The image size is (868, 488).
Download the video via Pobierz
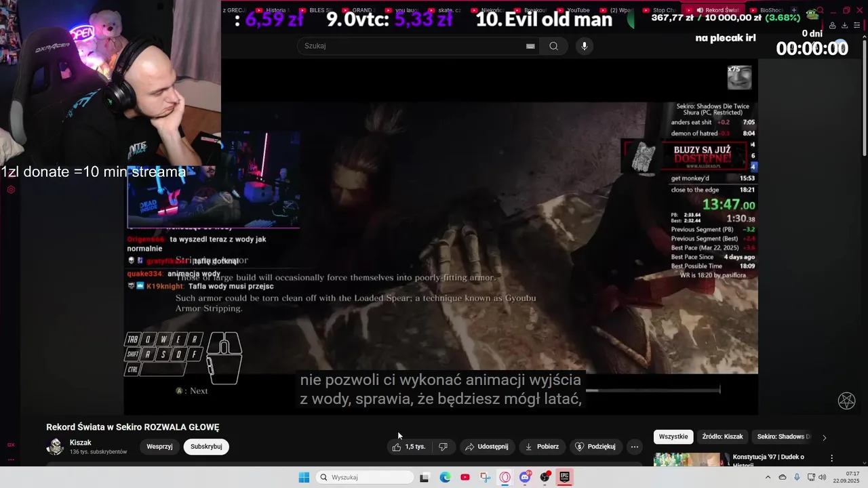(542, 447)
